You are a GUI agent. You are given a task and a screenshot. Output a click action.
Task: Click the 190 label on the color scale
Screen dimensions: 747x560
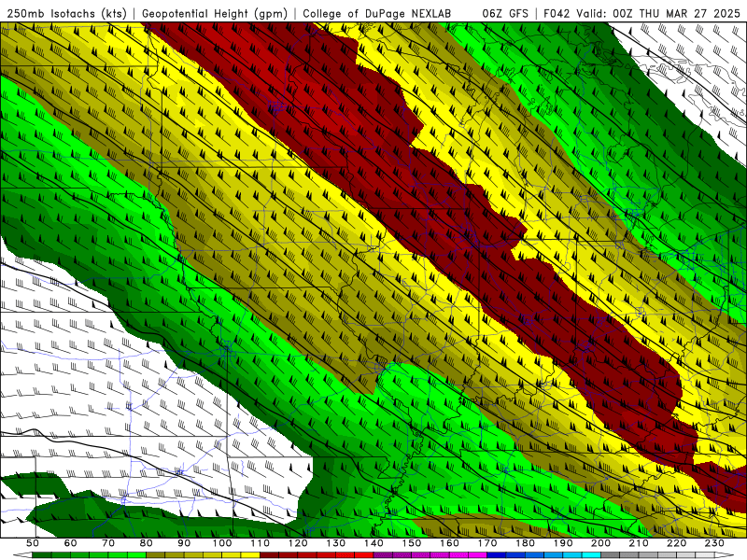pos(563,543)
